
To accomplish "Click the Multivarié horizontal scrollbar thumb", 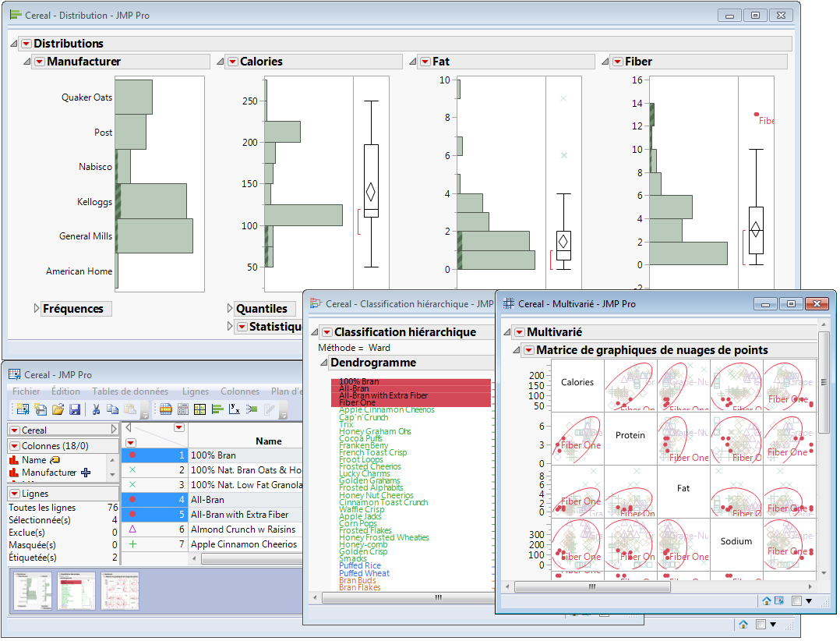I will [592, 587].
